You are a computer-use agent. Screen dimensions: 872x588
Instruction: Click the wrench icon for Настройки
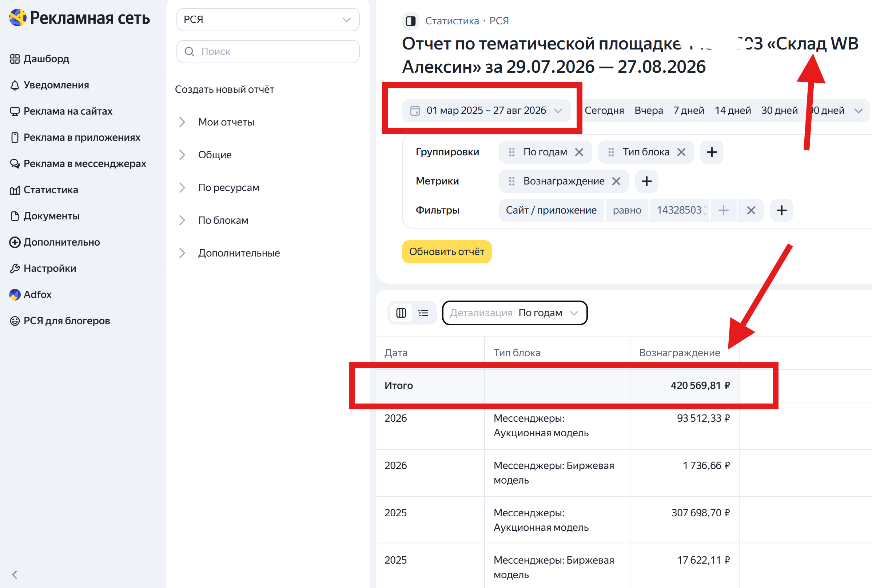pyautogui.click(x=15, y=269)
